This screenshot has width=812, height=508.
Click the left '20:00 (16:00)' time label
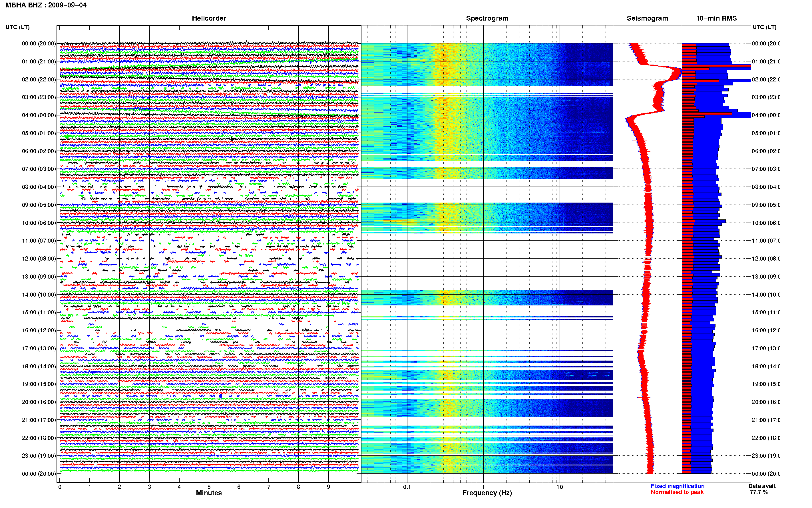click(x=39, y=402)
